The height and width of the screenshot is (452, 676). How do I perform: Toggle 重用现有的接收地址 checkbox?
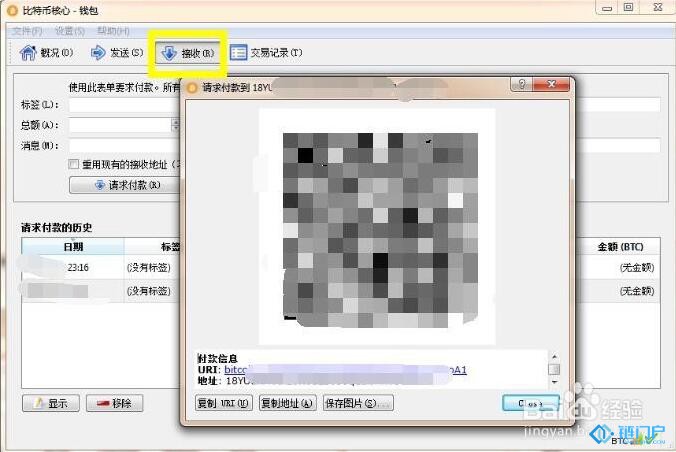(x=74, y=164)
